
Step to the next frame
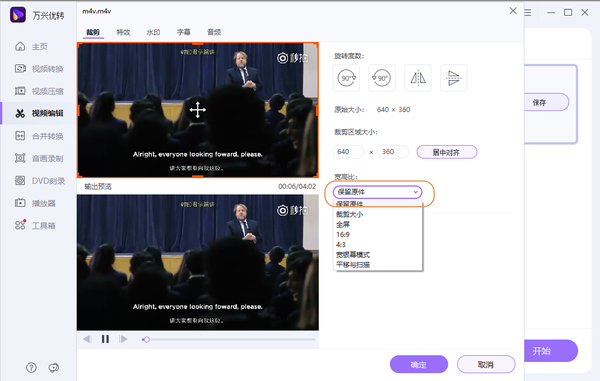click(123, 339)
